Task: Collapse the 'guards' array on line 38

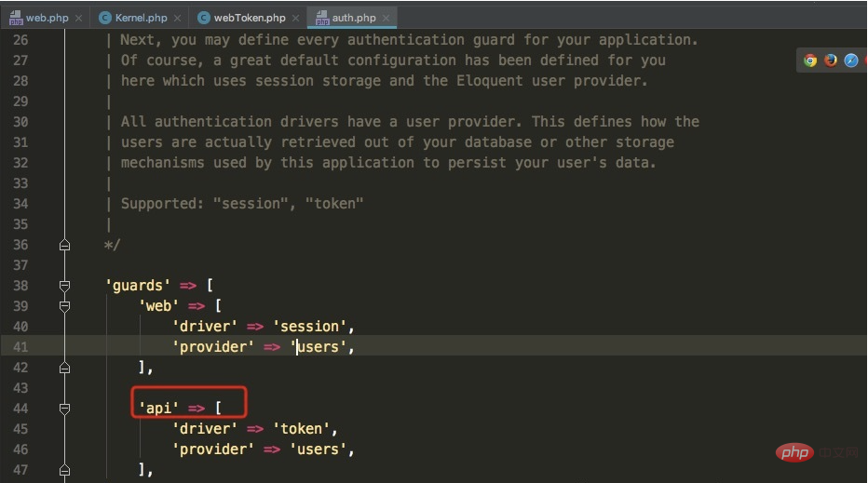Action: [64, 286]
